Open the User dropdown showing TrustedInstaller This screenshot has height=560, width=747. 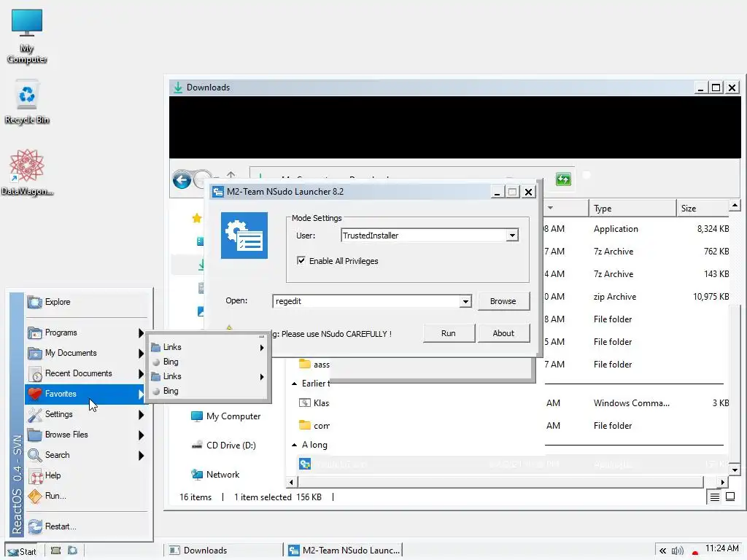[512, 236]
